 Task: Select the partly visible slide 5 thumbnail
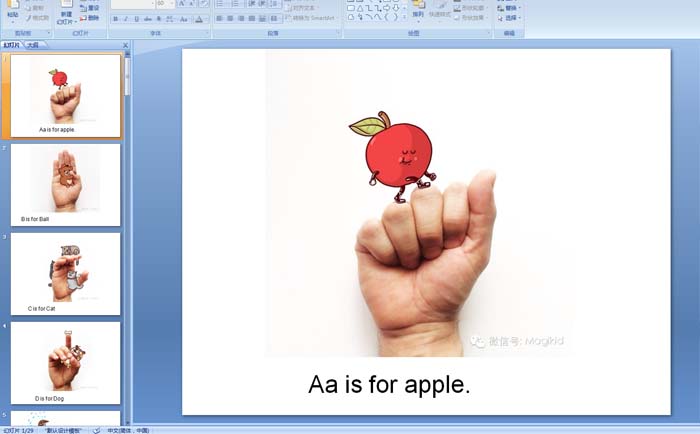click(65, 418)
